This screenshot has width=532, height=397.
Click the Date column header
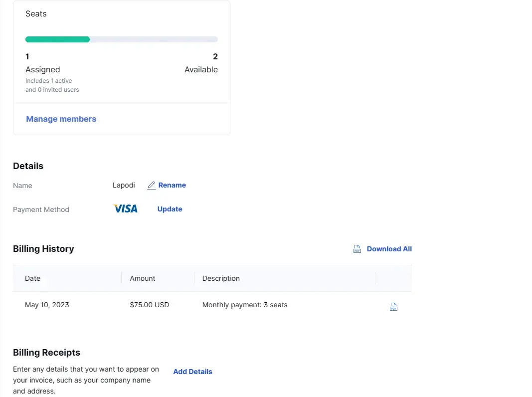coord(32,278)
